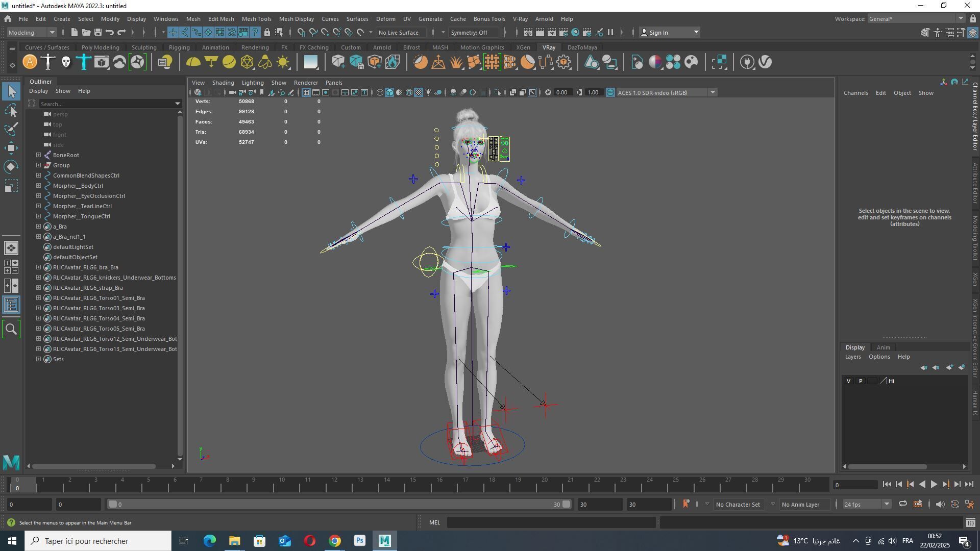Open ACES color space dropdown

tap(667, 93)
